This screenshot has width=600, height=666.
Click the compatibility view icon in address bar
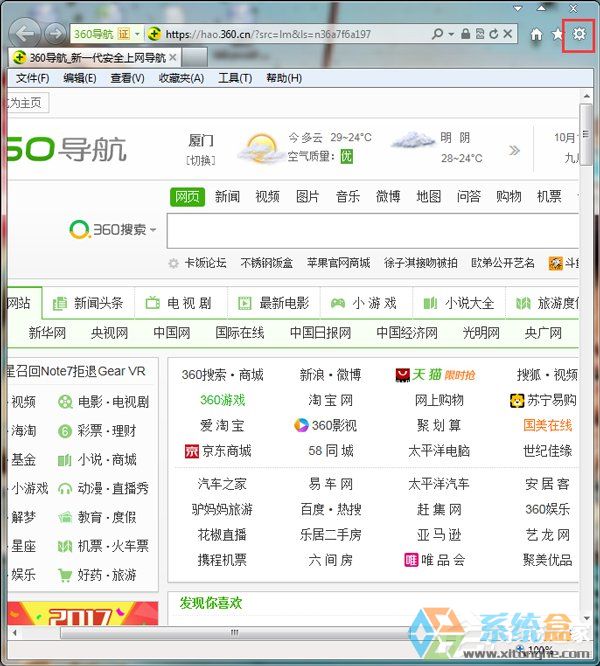(480, 34)
